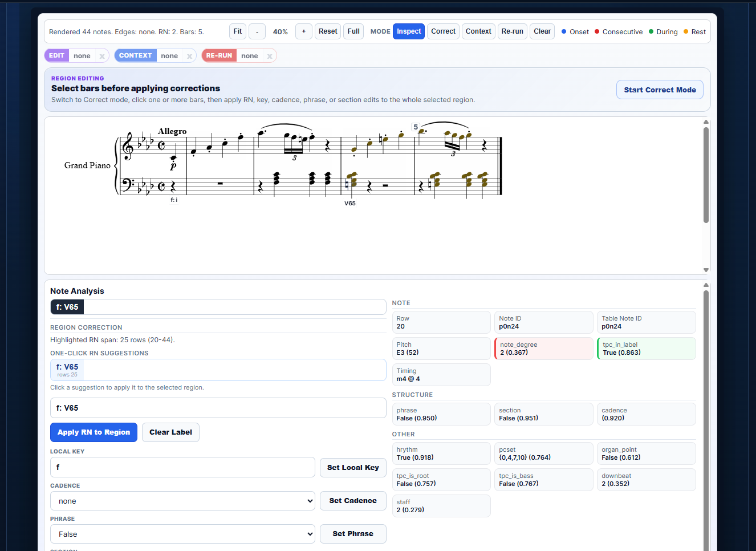Screen dimensions: 756x551
Task: Click the Row 20 card
Action: (x=441, y=322)
